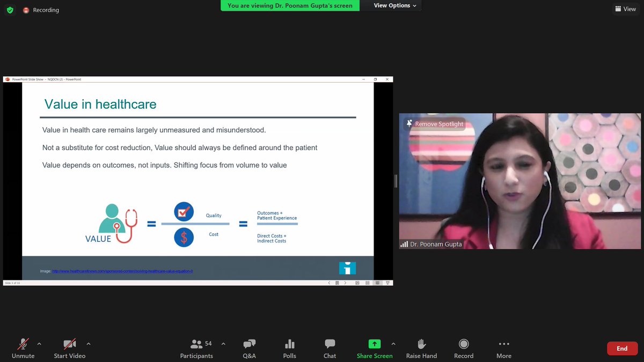Switch to Slide Sorter view icon

pos(368,283)
